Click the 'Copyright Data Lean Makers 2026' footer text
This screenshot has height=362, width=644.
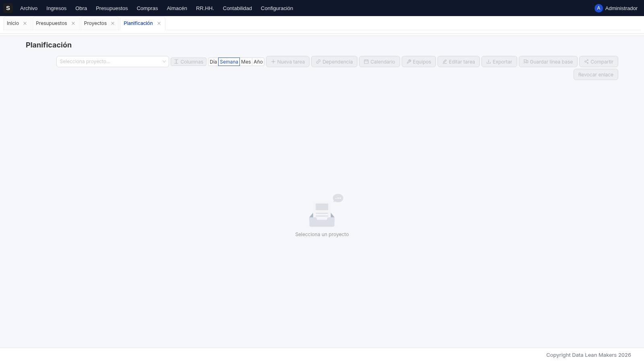click(x=588, y=355)
